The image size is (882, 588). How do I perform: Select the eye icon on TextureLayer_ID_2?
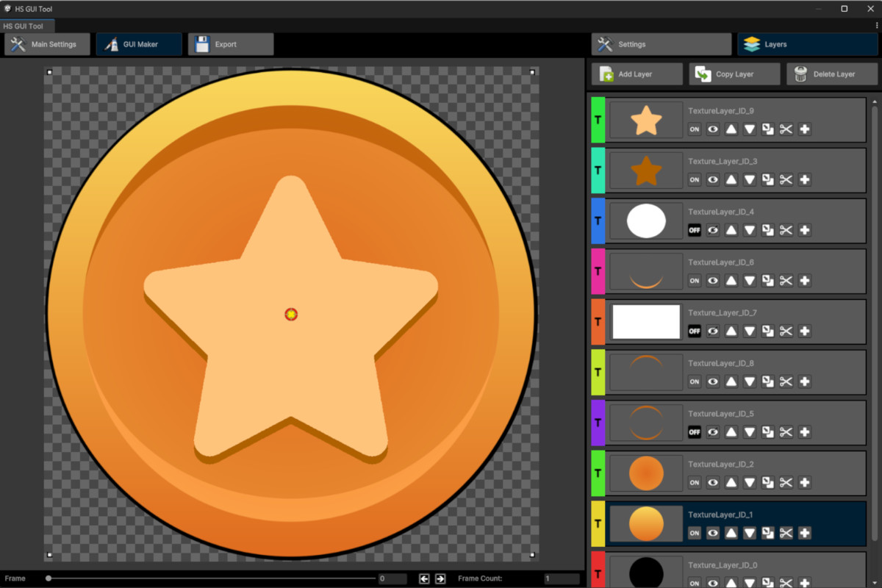click(x=712, y=482)
